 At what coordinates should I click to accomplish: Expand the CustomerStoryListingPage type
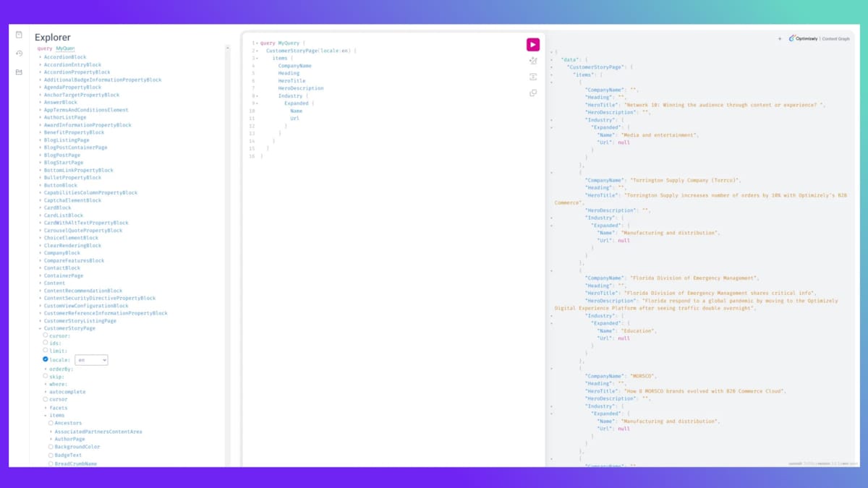[41, 321]
